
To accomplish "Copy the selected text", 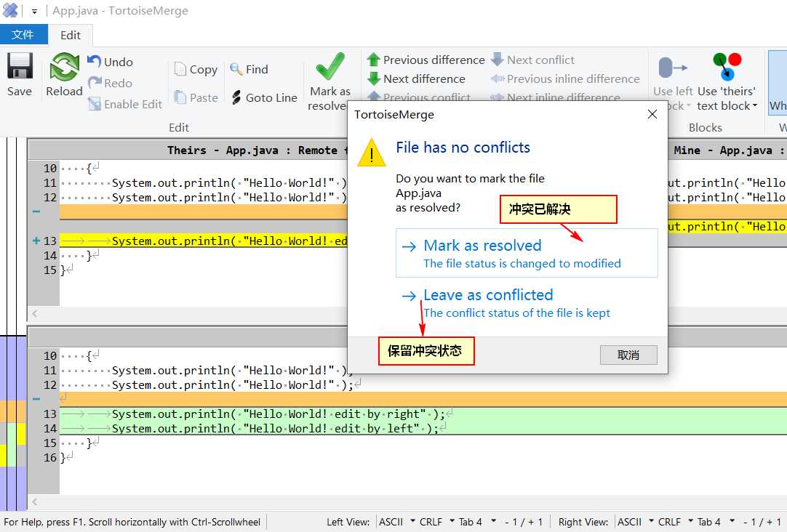I will click(196, 69).
